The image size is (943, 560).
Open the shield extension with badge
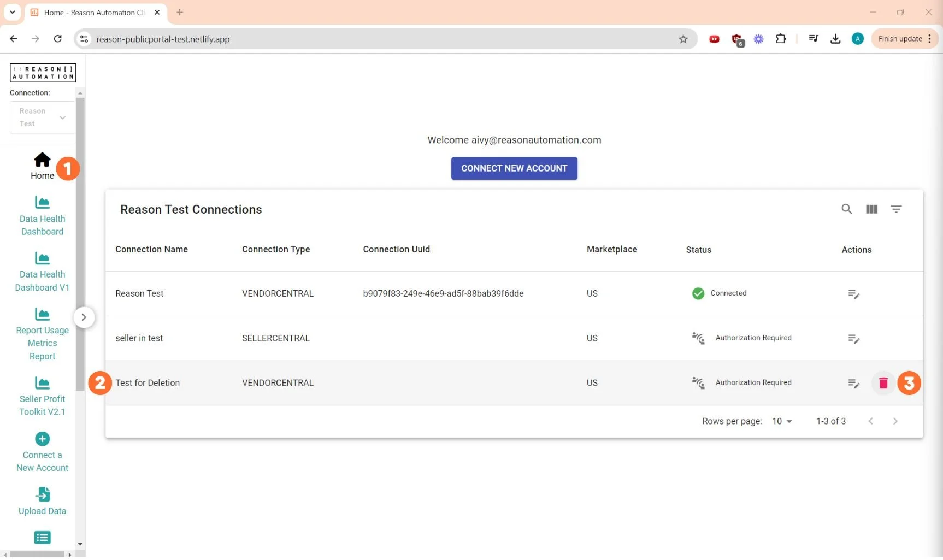tap(737, 39)
